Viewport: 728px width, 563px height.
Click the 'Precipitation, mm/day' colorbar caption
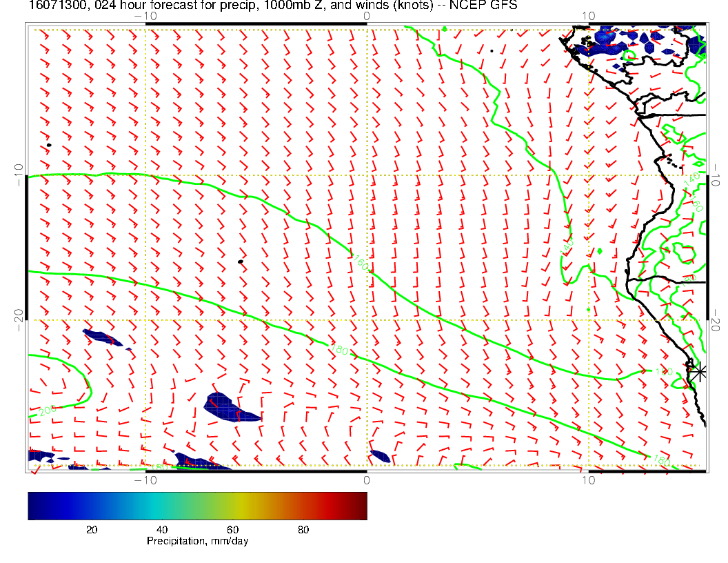click(197, 541)
